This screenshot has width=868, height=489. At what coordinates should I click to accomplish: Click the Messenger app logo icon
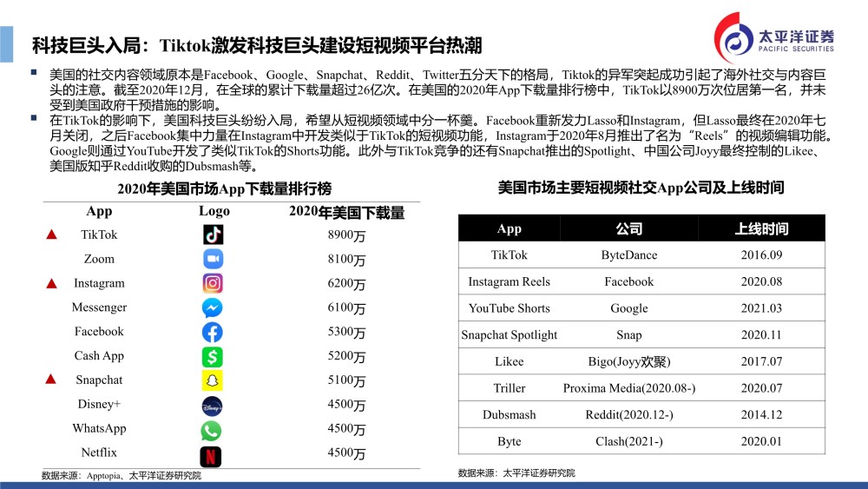point(213,307)
